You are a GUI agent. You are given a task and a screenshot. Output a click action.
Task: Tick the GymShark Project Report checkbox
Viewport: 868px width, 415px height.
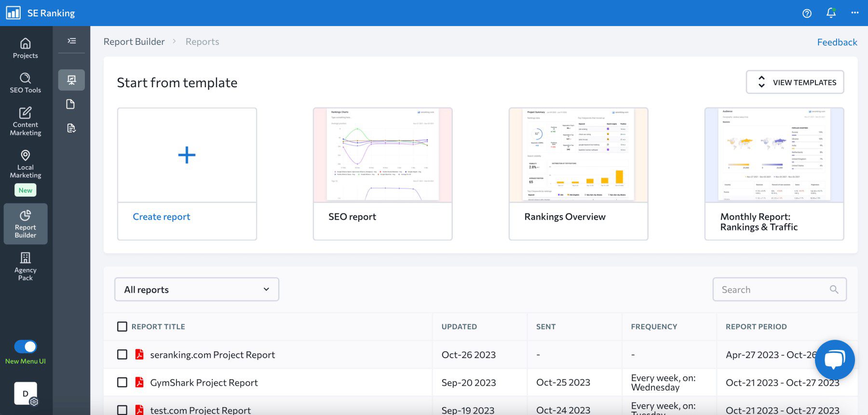click(x=122, y=383)
